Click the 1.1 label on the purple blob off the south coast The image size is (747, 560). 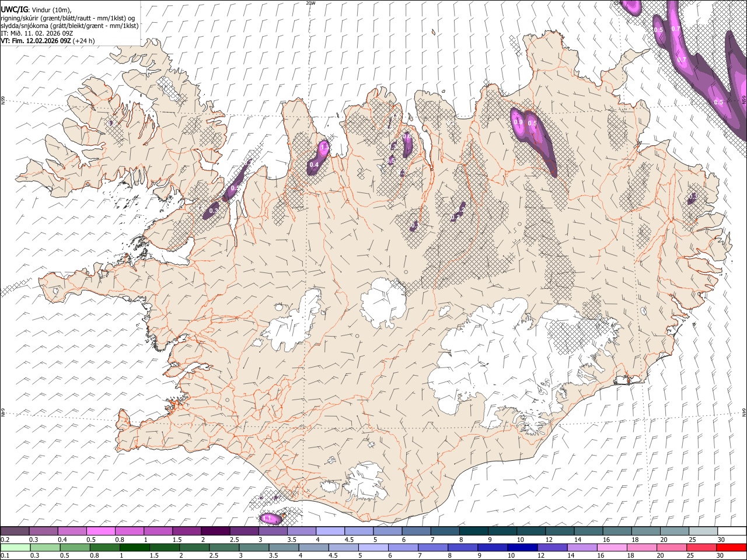(268, 518)
